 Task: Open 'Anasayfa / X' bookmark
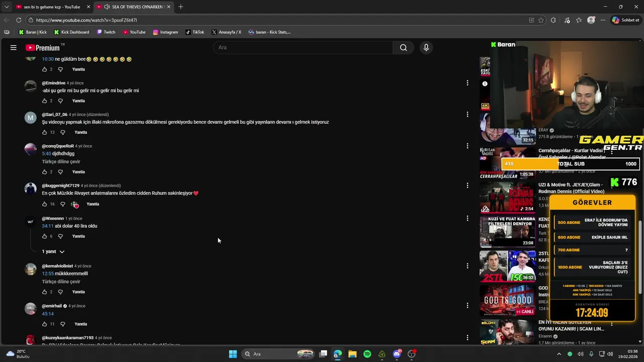click(226, 32)
